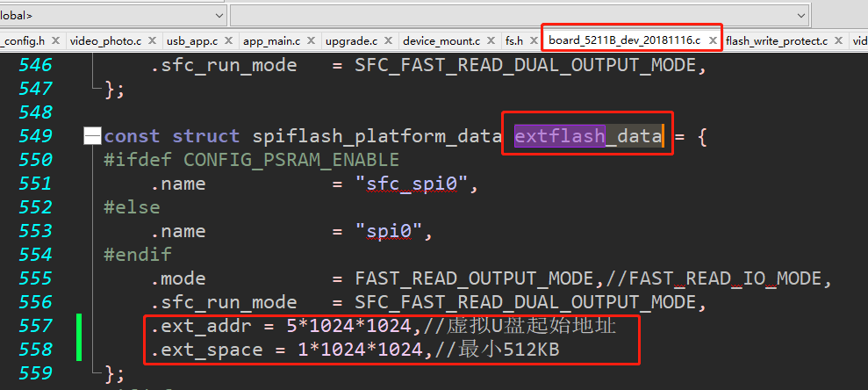Viewport: 868px width, 390px height.
Task: Click the #endif directive on line 554
Action: pyautogui.click(x=138, y=255)
